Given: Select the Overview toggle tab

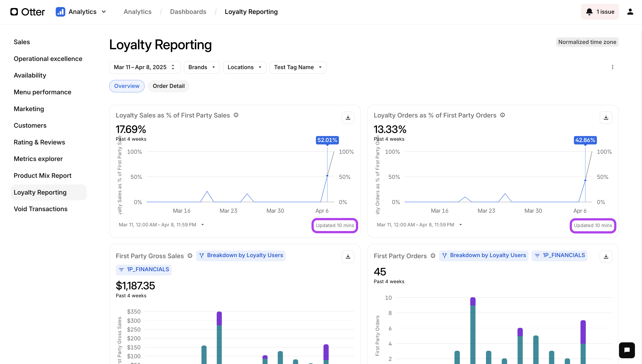Looking at the screenshot, I should [x=127, y=86].
